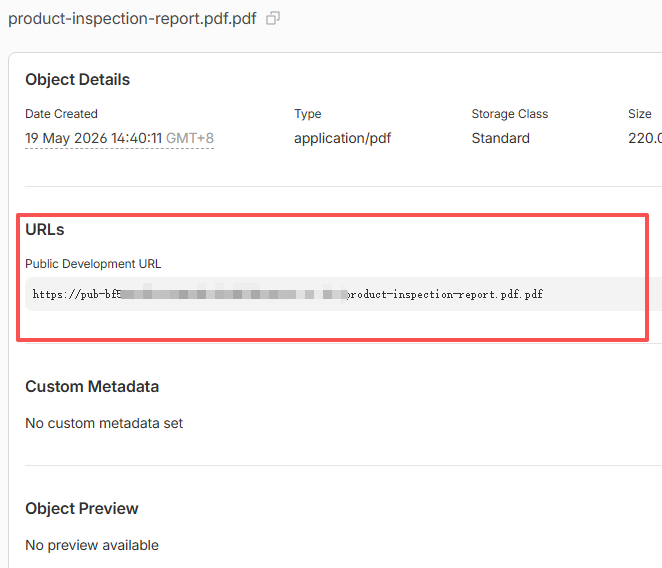Copy the object name product-inspection-report.pdf.pdf
This screenshot has height=568, width=662.
[273, 19]
